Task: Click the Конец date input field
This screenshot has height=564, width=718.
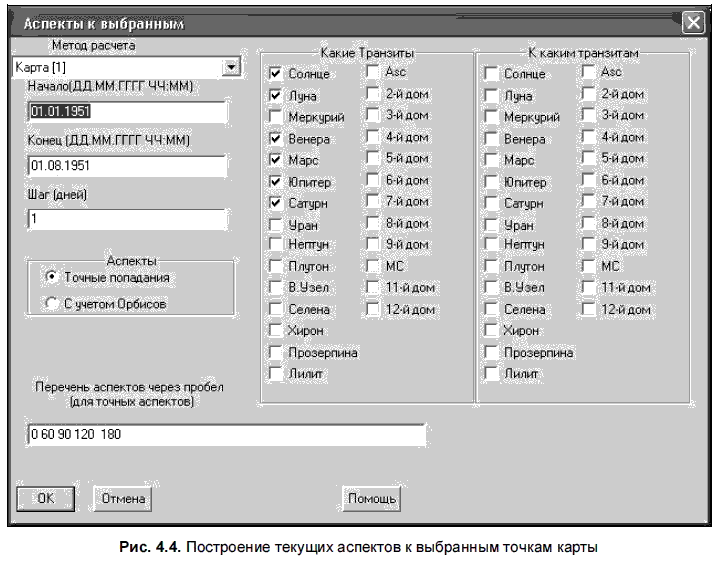Action: [x=127, y=166]
